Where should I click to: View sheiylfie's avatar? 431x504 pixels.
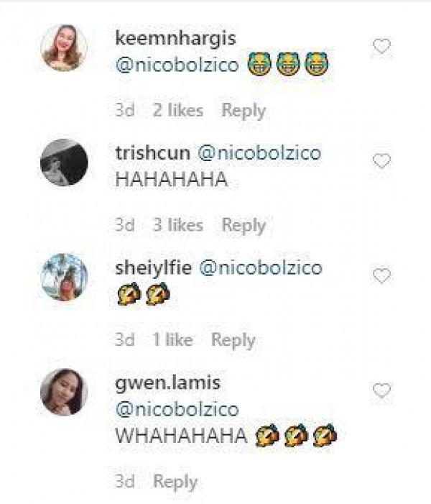click(x=64, y=277)
